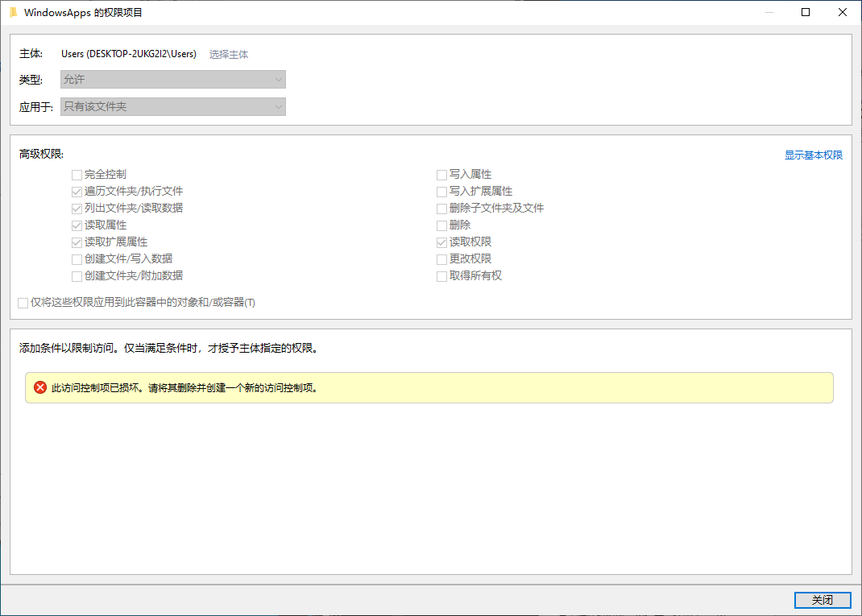Screen dimensions: 862x616
Task: Toggle 仅将这些权限应用到此容器中的对象和/或容器 checkbox
Action: pos(23,304)
